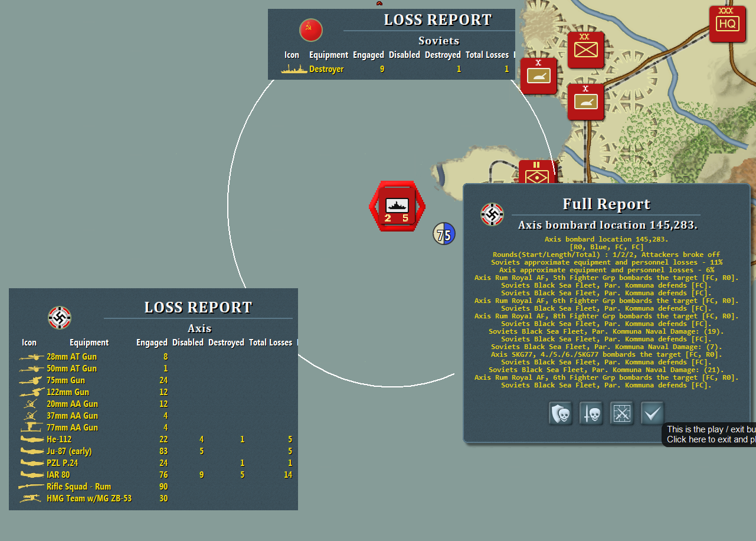The width and height of the screenshot is (756, 541).
Task: Click the Destroyed column header in Axis report
Action: (x=226, y=343)
